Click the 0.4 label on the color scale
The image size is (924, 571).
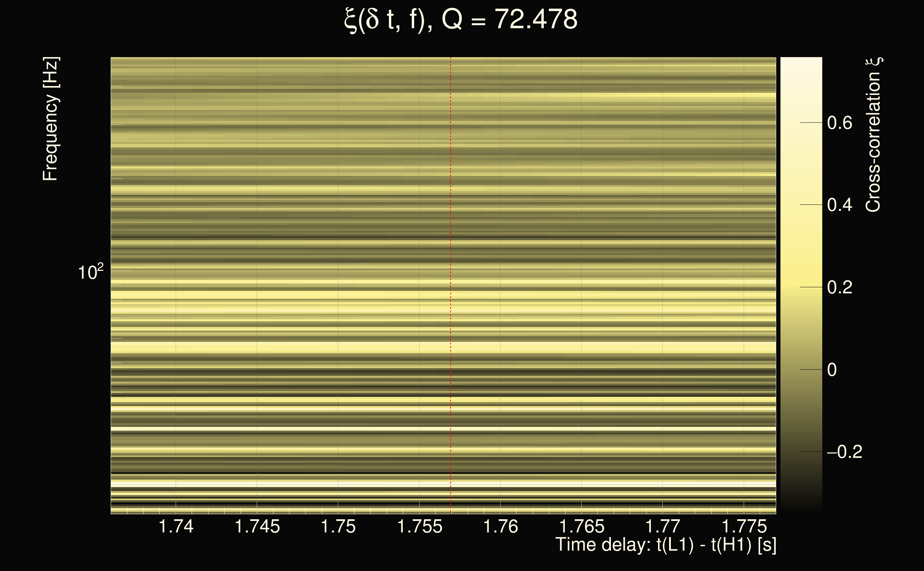[839, 205]
